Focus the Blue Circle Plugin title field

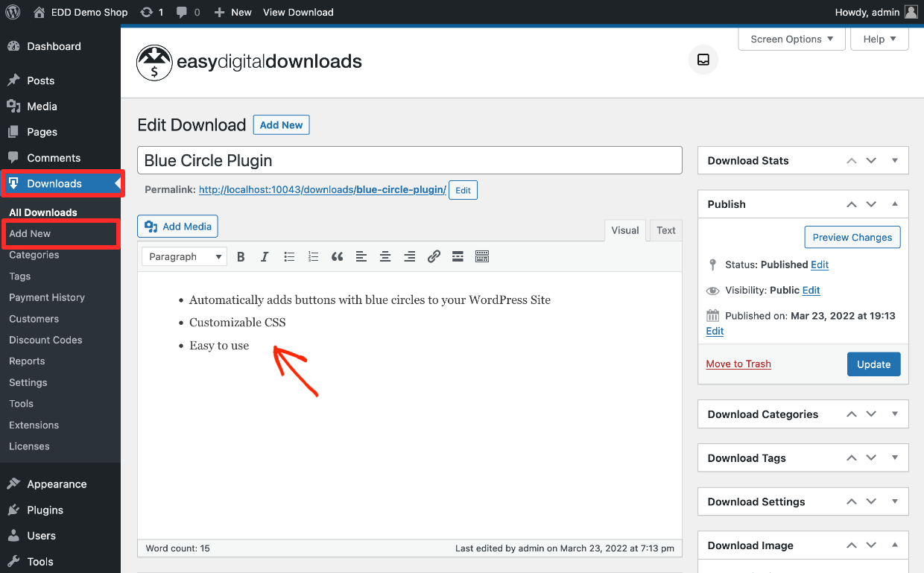[410, 160]
